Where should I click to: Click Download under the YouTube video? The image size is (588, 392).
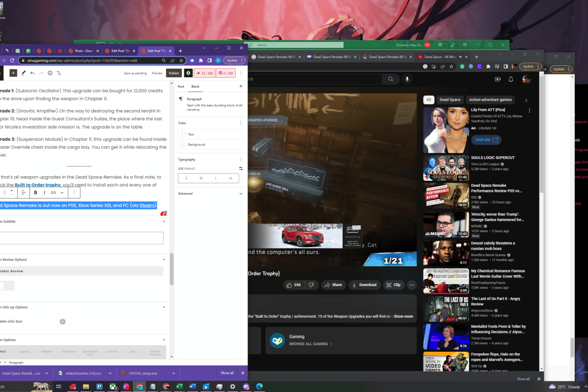pyautogui.click(x=364, y=285)
